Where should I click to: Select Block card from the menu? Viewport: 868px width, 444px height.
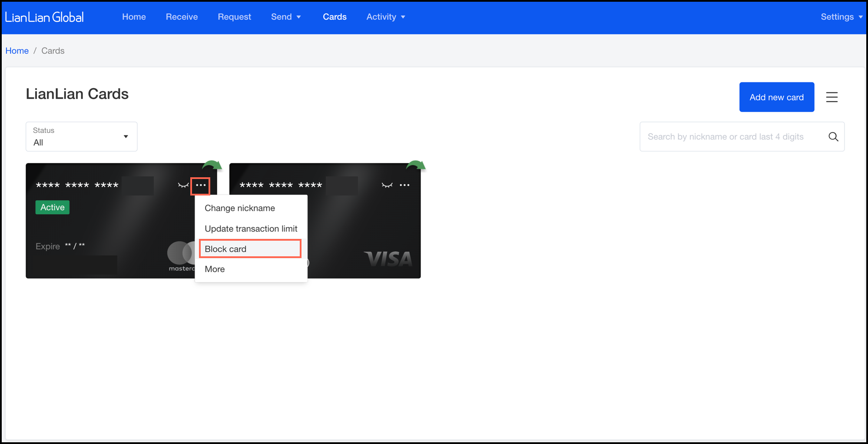coord(250,249)
